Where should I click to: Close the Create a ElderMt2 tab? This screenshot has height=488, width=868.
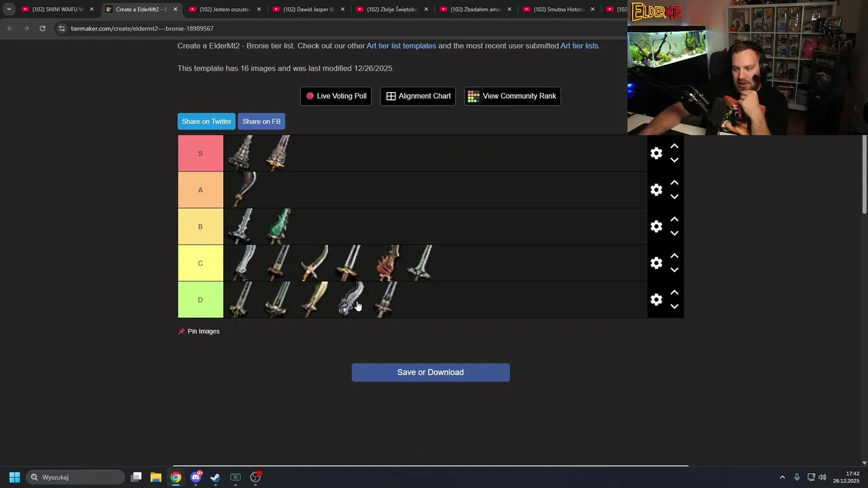(x=175, y=9)
